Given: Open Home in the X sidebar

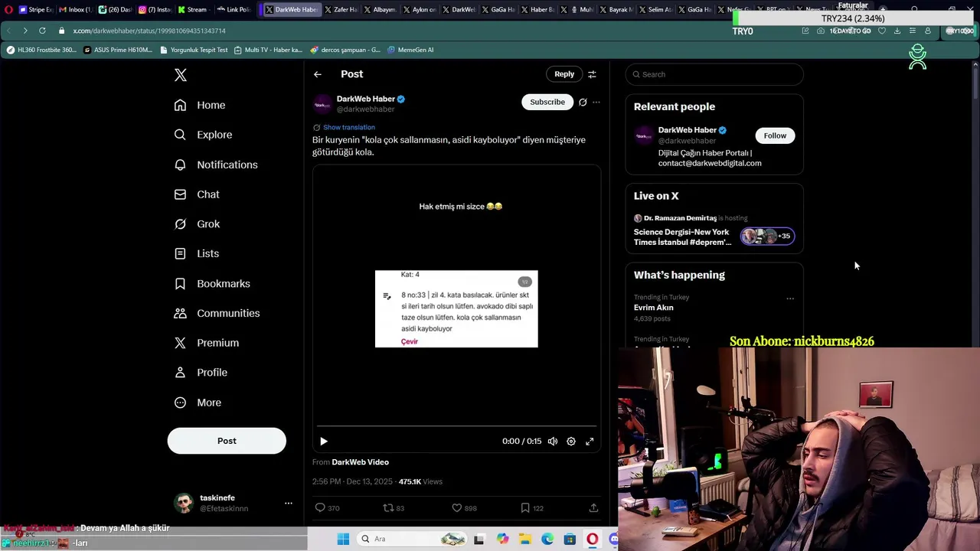Looking at the screenshot, I should 200,105.
